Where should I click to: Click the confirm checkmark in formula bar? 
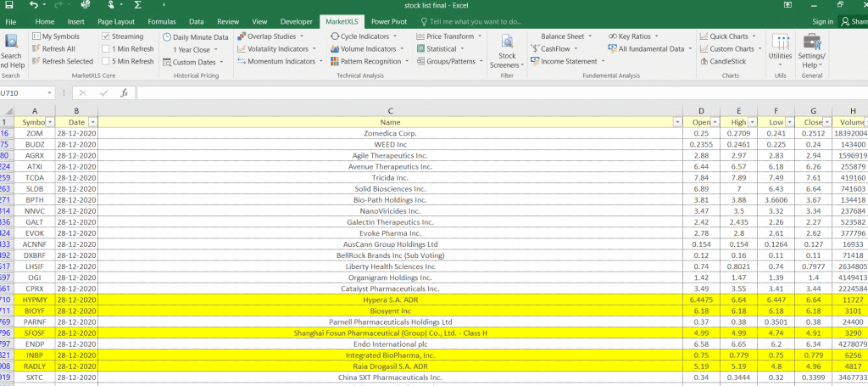103,93
